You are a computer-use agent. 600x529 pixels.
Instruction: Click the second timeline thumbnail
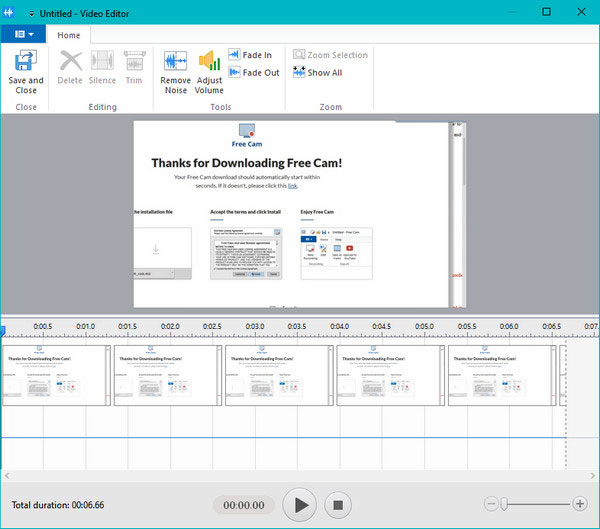pyautogui.click(x=168, y=376)
